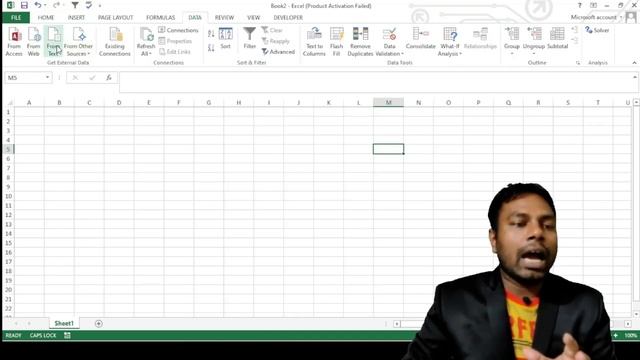Image resolution: width=640 pixels, height=360 pixels.
Task: Sort Z to A descending
Action: (x=211, y=48)
